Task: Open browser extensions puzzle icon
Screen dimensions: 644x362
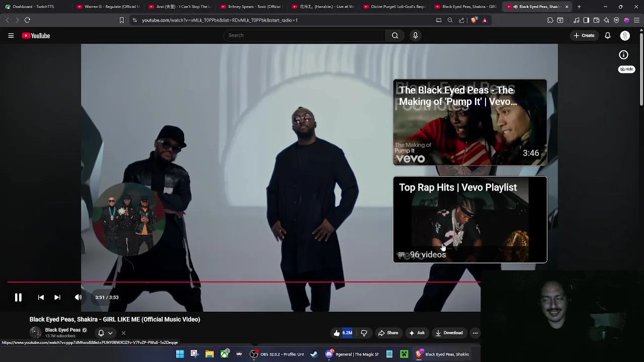Action: [550, 20]
